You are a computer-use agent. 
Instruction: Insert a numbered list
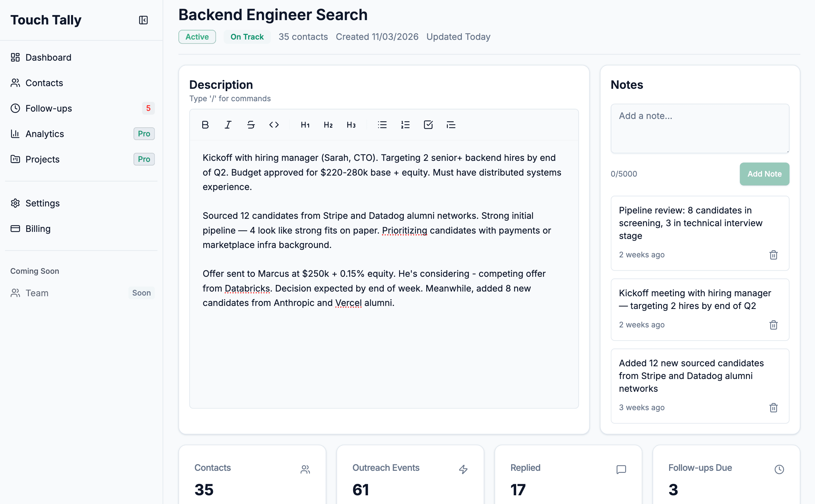405,125
